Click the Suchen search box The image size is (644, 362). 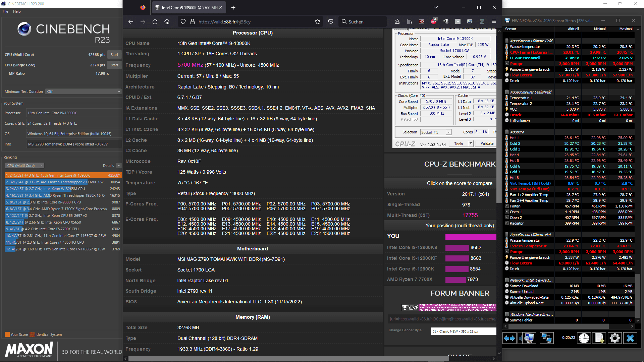(x=363, y=22)
